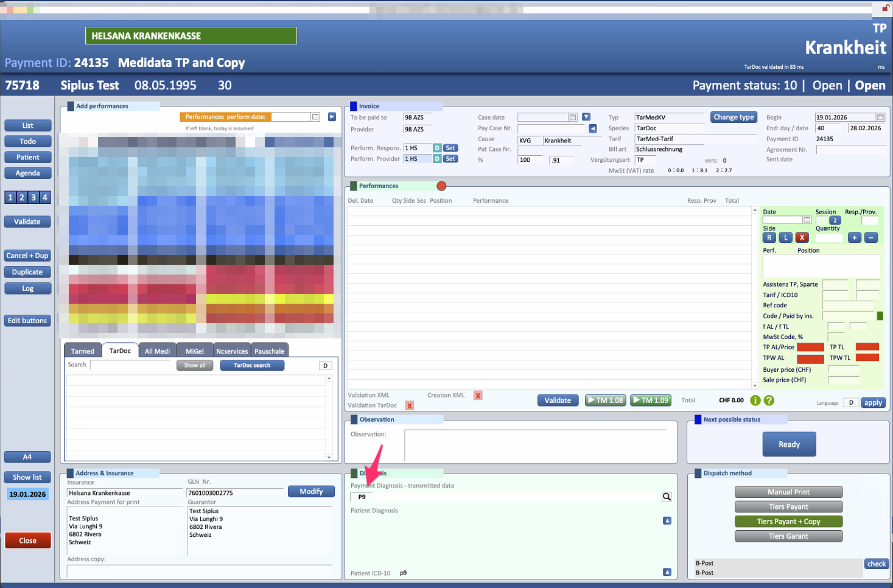The height and width of the screenshot is (588, 893).
Task: Click red X beside Validation TarDoc
Action: [x=410, y=405]
